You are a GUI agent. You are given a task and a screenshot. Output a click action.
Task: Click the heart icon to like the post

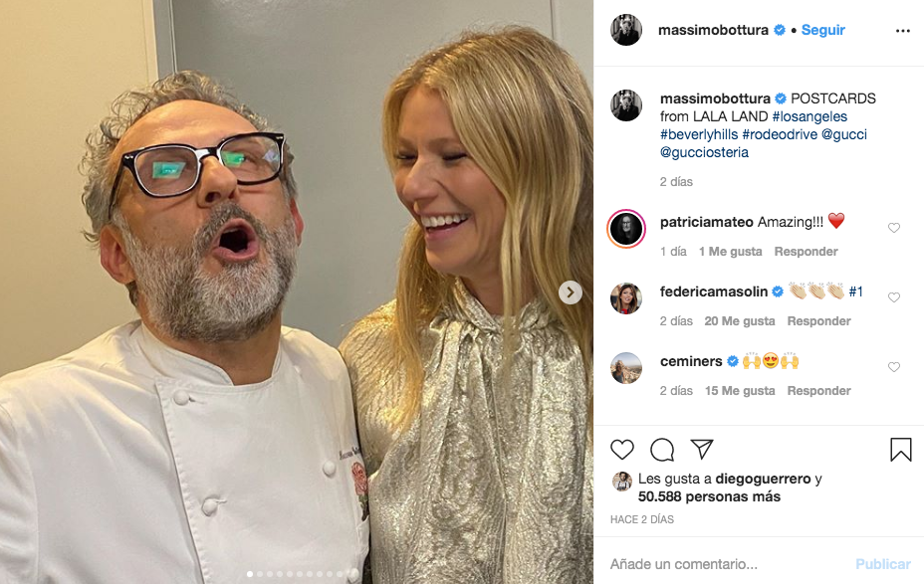[622, 450]
